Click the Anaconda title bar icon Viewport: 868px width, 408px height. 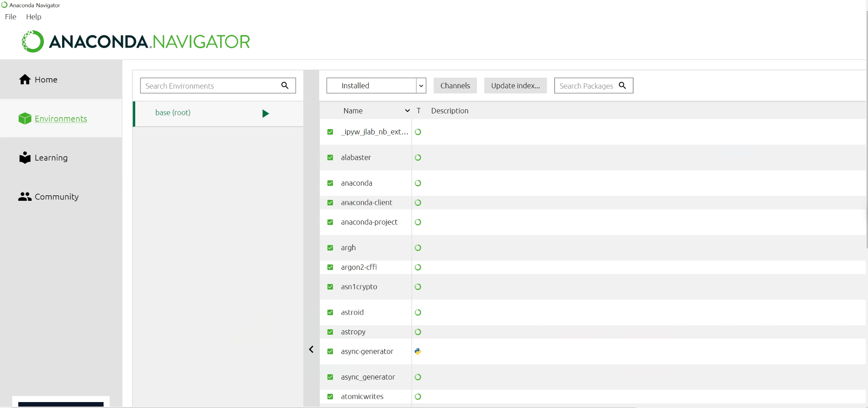point(4,5)
